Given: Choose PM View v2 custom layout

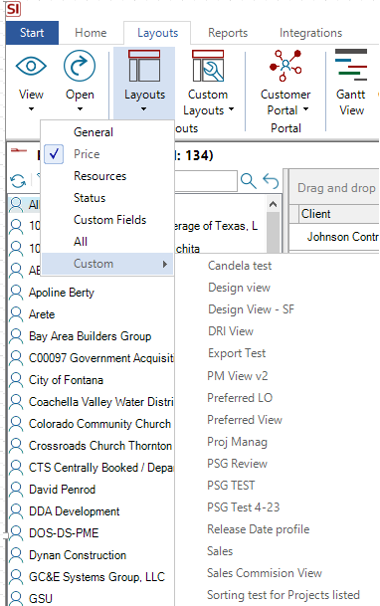Looking at the screenshot, I should point(237,376).
